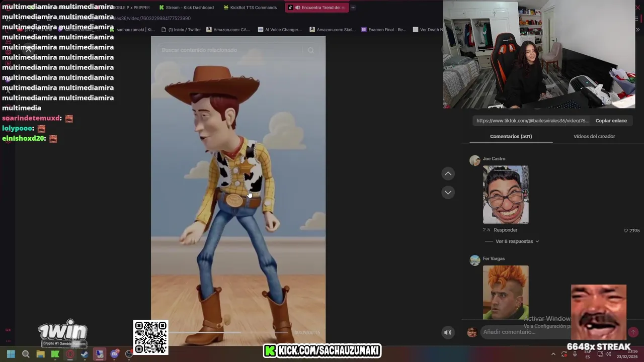Open File Explorer from the taskbar
The width and height of the screenshot is (644, 362).
pyautogui.click(x=40, y=354)
